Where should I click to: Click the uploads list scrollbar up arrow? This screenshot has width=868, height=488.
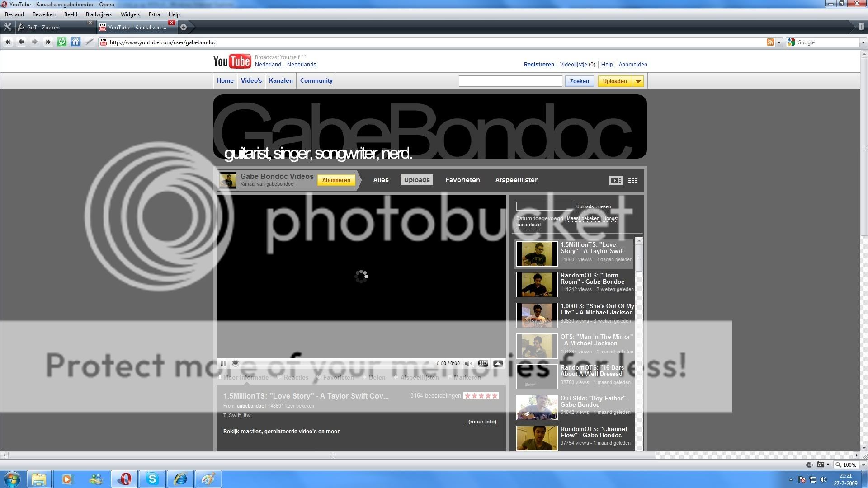[x=639, y=241]
